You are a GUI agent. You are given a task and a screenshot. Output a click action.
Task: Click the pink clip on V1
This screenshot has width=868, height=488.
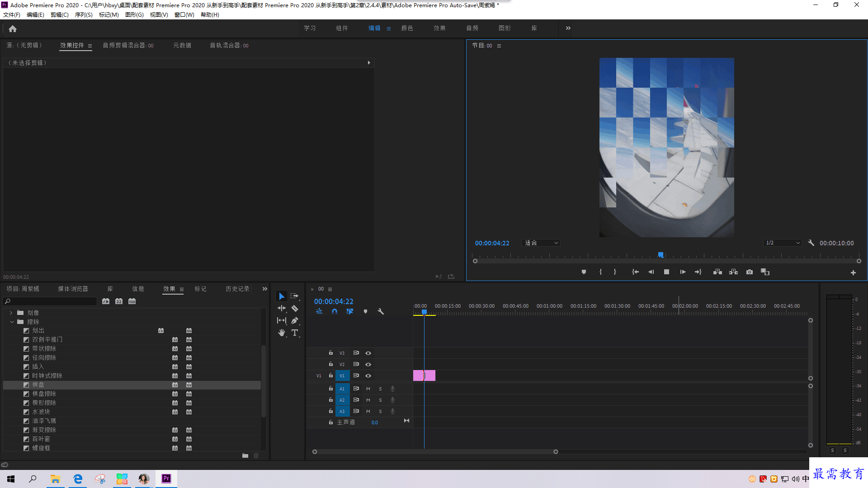click(x=424, y=375)
